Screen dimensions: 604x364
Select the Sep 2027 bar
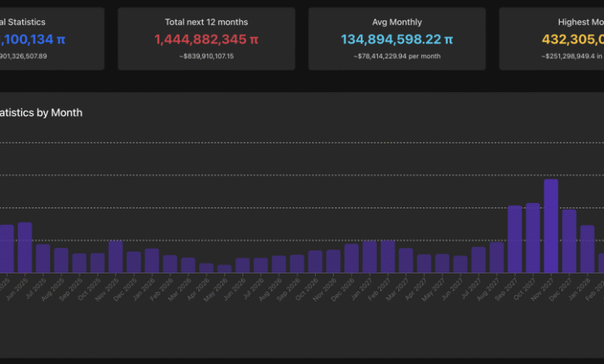pyautogui.click(x=515, y=239)
